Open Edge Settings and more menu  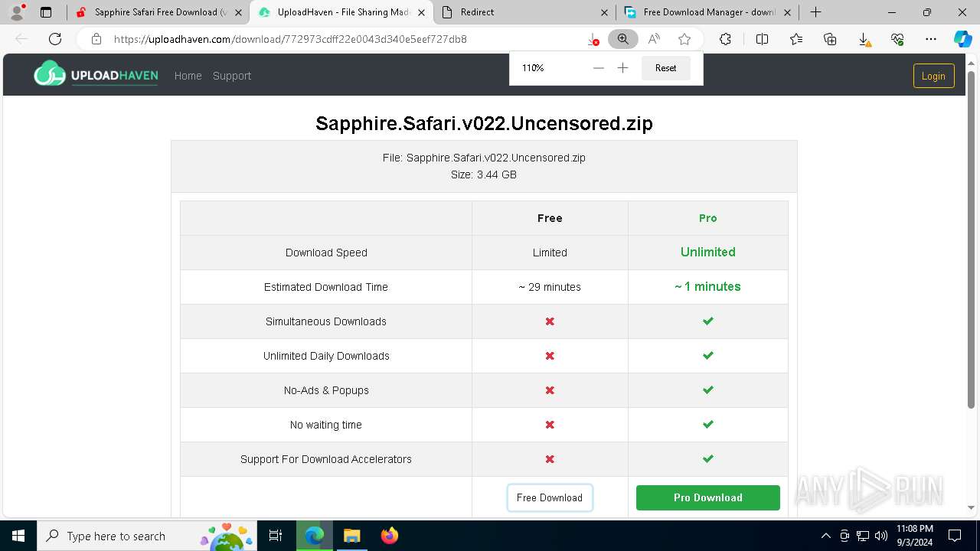coord(931,39)
